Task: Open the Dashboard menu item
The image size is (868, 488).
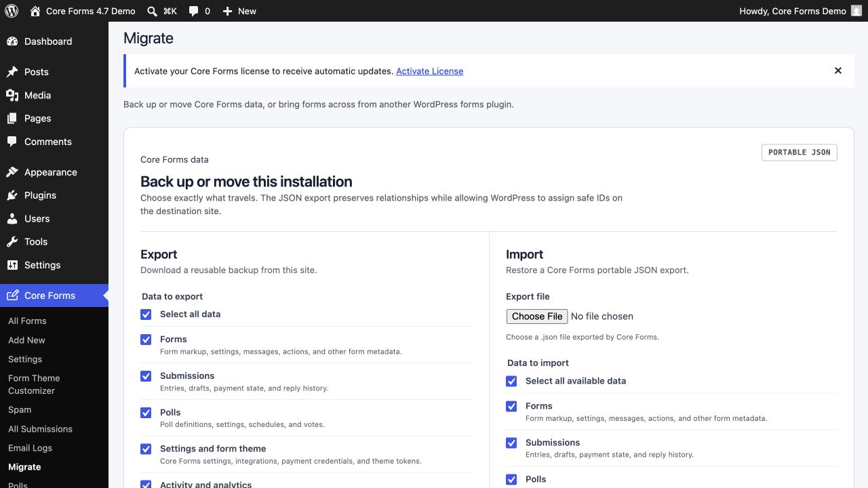Action: (x=48, y=41)
